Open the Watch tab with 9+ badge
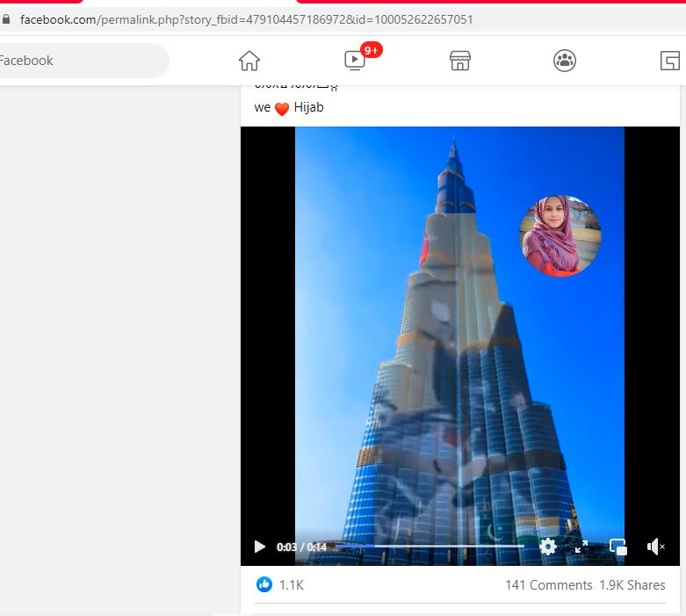 (355, 61)
